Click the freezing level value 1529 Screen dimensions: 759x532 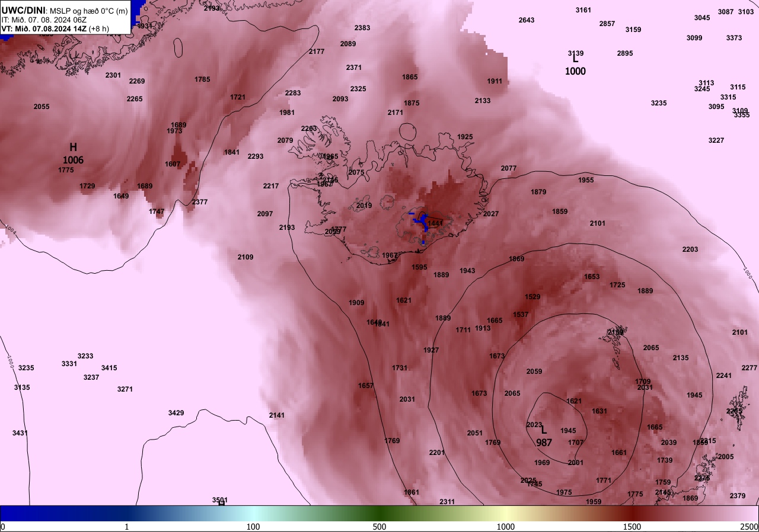tap(532, 297)
